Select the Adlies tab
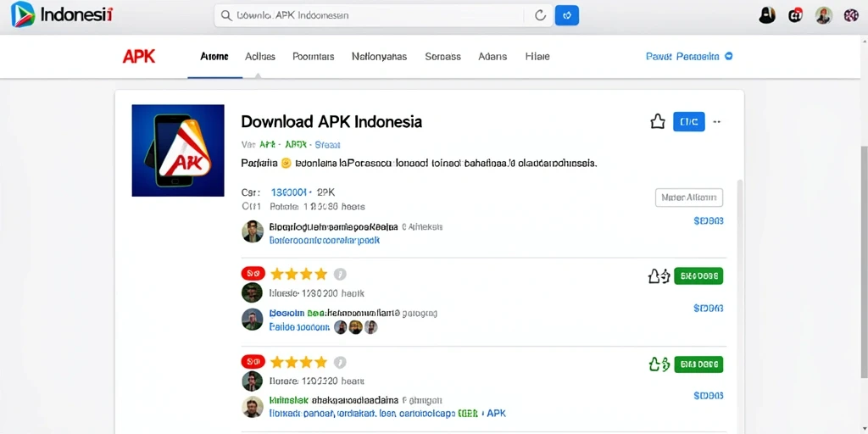 [x=260, y=57]
